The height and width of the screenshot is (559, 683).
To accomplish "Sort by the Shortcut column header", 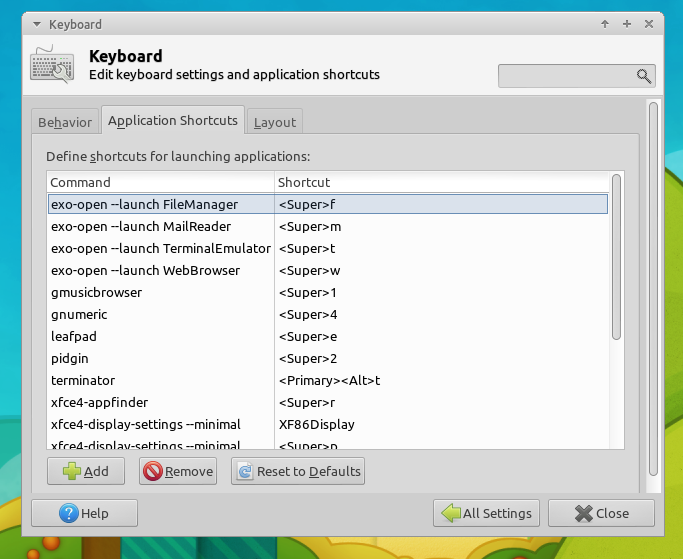I will coord(442,182).
